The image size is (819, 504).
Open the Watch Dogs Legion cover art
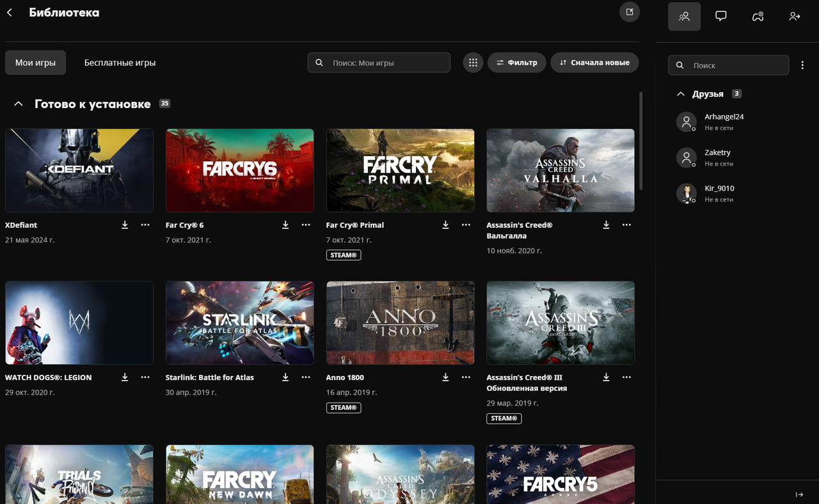point(79,322)
